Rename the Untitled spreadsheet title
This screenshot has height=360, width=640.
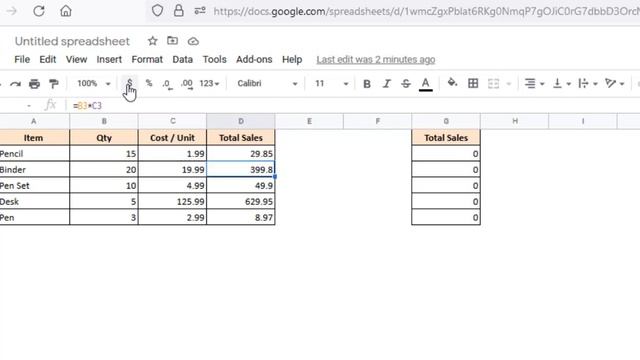72,41
